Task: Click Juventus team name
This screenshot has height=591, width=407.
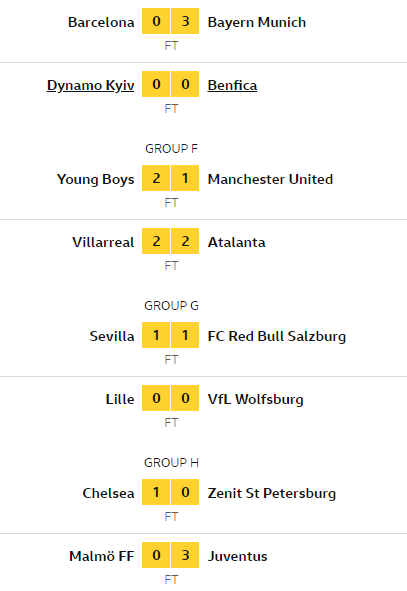Action: click(237, 556)
